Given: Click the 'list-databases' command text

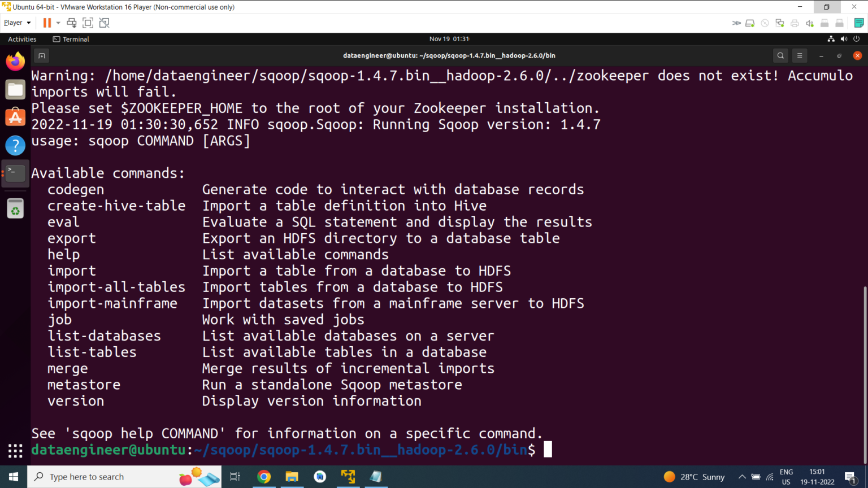Looking at the screenshot, I should coord(104,336).
